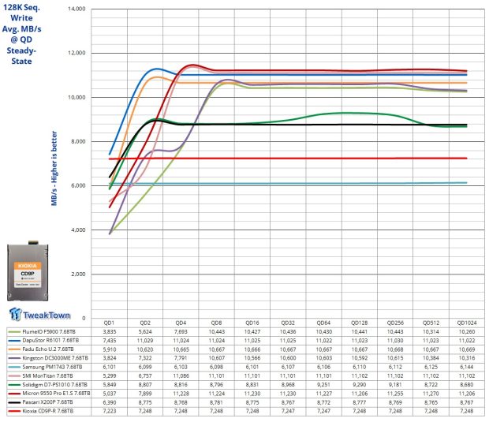The height and width of the screenshot is (448, 489).
Task: Click the Micron QD512 value 11,270
Action: [x=431, y=394]
